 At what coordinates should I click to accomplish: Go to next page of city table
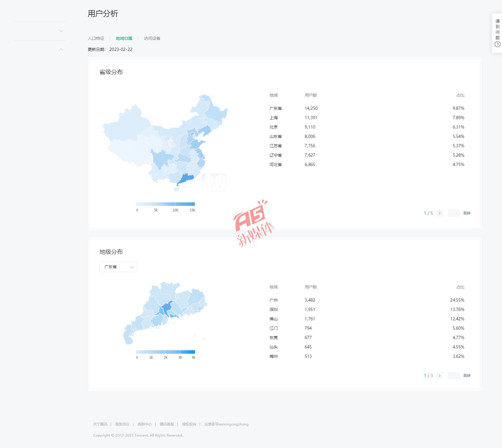pos(439,376)
